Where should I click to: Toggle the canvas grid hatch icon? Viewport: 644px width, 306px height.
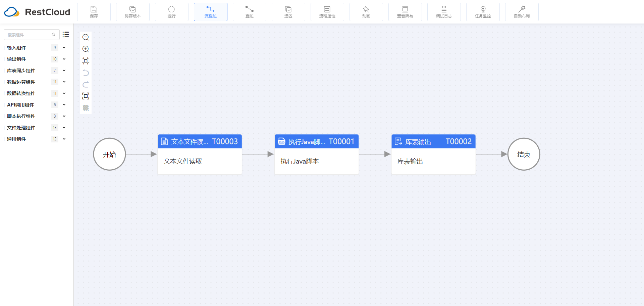click(x=86, y=108)
